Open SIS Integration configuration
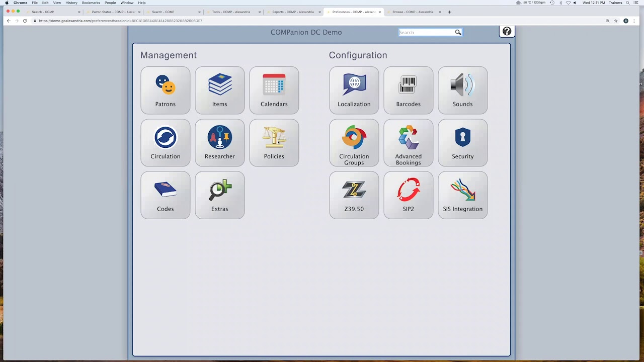The width and height of the screenshot is (644, 362). (x=463, y=195)
